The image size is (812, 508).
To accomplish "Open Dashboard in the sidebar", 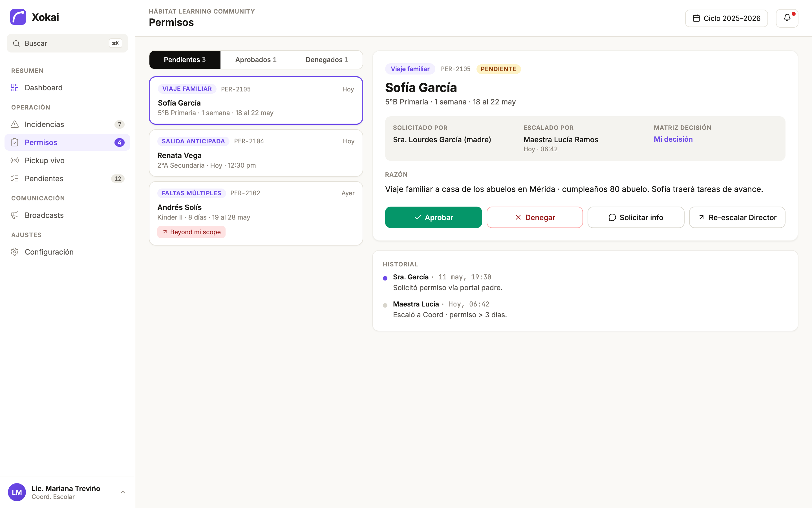I will coord(67,88).
